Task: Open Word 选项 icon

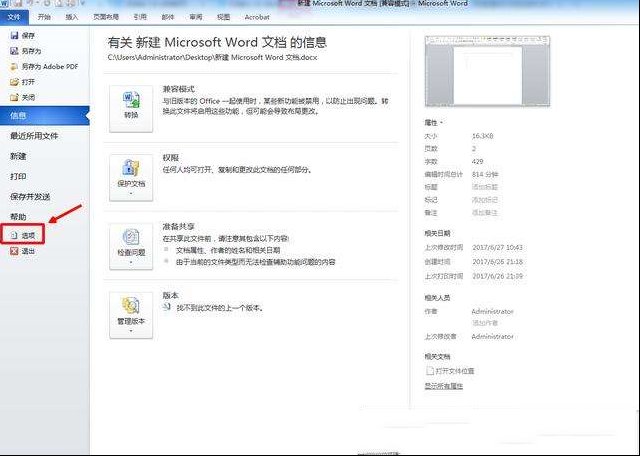Action: [14, 235]
